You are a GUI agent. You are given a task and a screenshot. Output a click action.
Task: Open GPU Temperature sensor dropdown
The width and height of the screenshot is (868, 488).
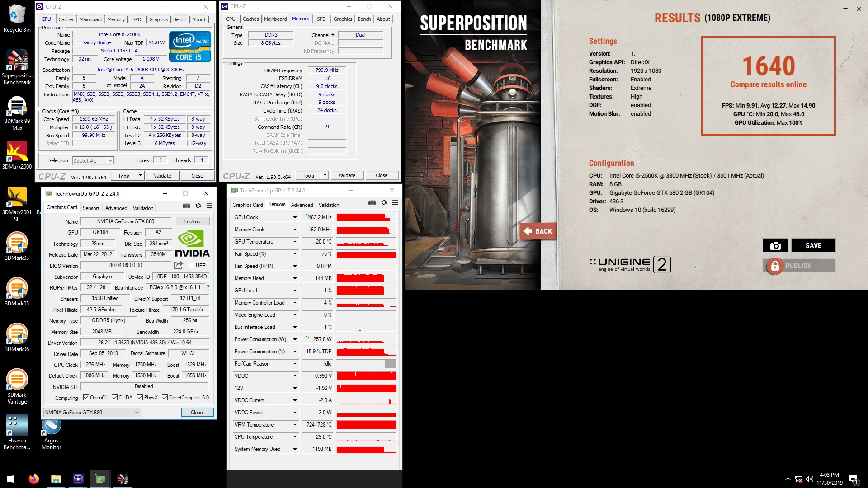tap(295, 242)
